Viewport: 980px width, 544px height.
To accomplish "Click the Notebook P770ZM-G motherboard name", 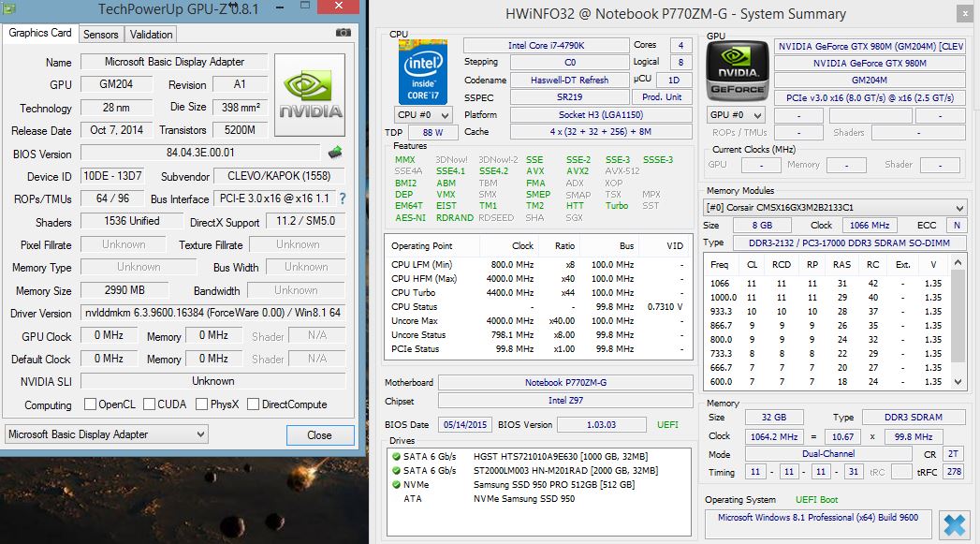I will point(565,383).
